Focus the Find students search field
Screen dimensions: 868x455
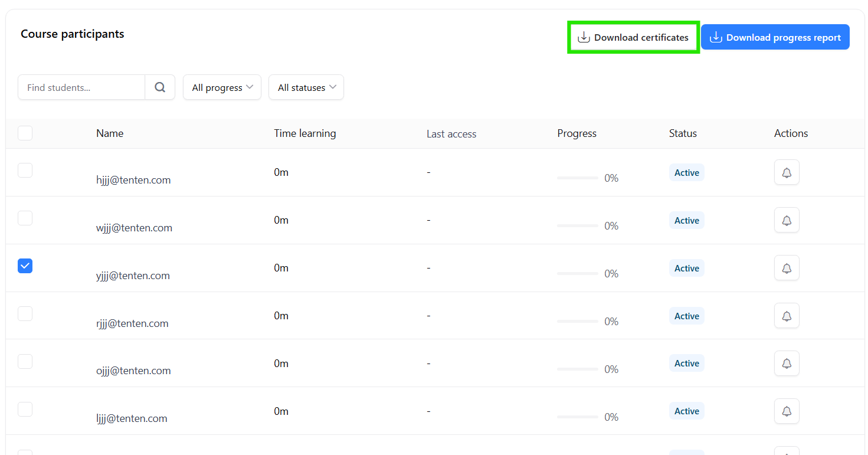click(x=81, y=87)
